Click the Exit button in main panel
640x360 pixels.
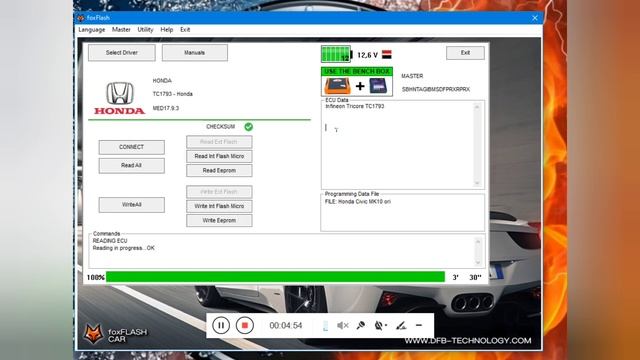pyautogui.click(x=465, y=53)
